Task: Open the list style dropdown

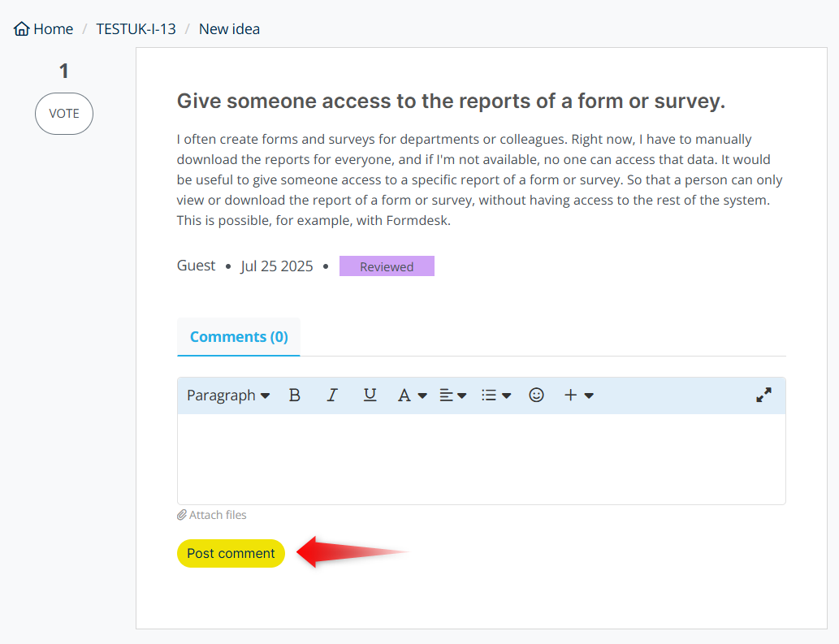Action: 495,395
